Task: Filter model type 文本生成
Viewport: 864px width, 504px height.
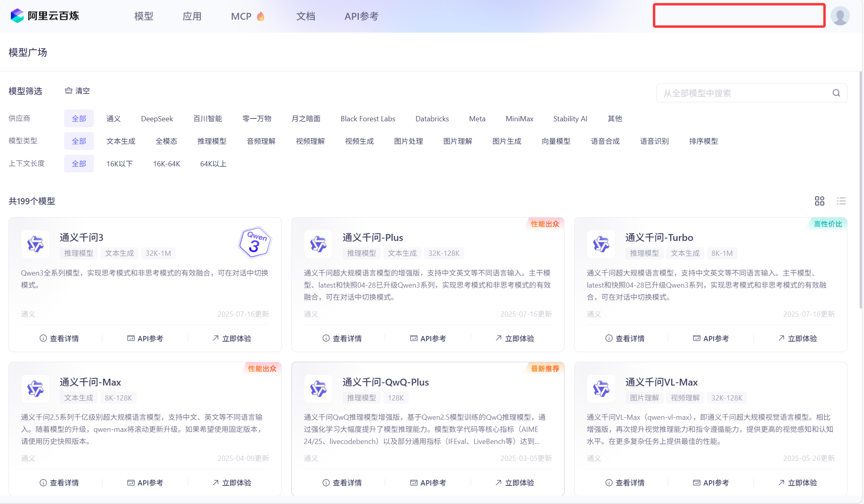Action: (x=121, y=141)
